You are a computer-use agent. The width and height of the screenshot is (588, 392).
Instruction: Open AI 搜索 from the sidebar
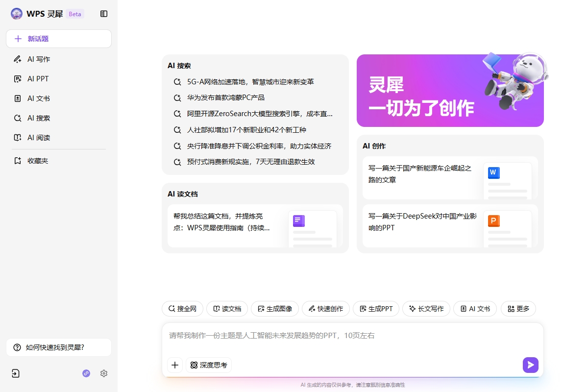click(36, 118)
